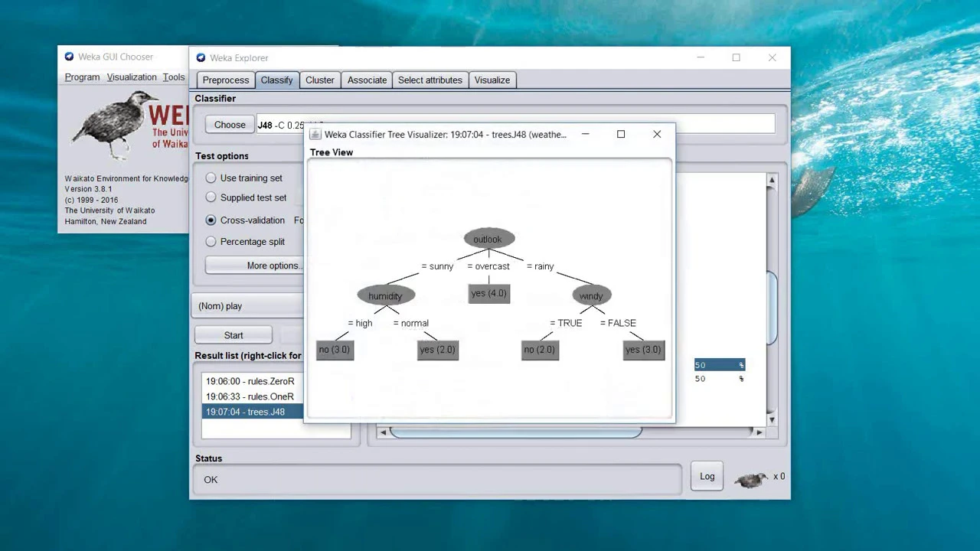The image size is (980, 551).
Task: Switch to the Classify tab
Action: 276,80
